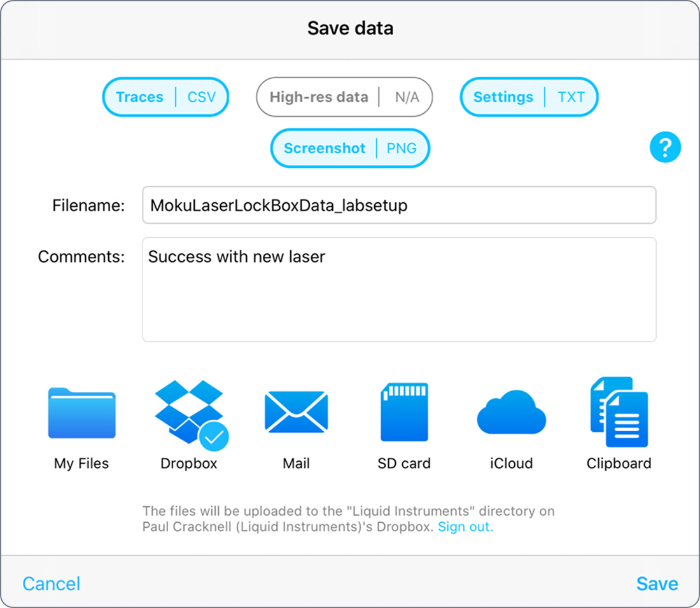Select the My Files folder icon
The image size is (700, 608).
pyautogui.click(x=81, y=413)
